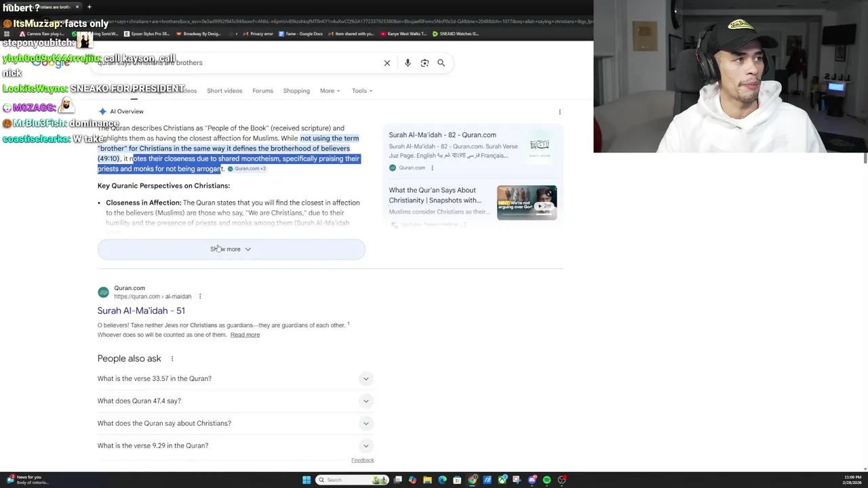
Task: Click the 'Closeness in Affection:' bullet text
Action: point(144,203)
